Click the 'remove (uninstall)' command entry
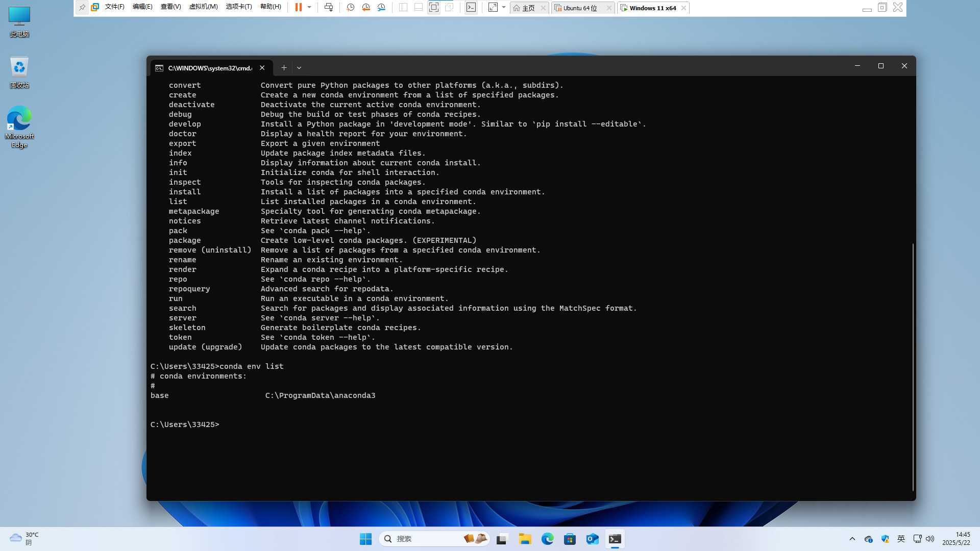Image resolution: width=980 pixels, height=551 pixels. point(210,250)
